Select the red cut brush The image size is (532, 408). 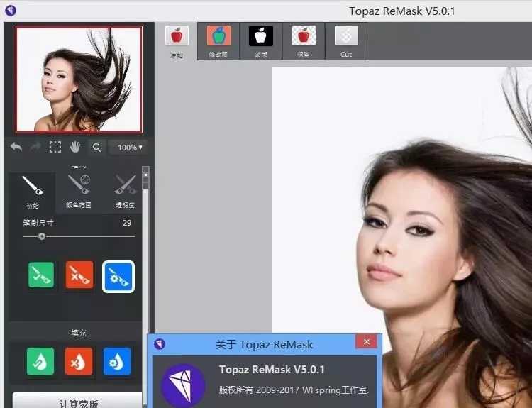79,275
